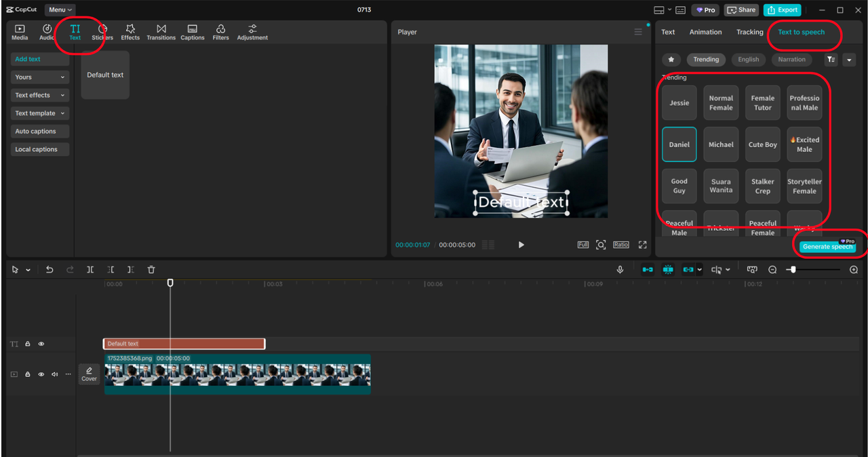The height and width of the screenshot is (457, 868).
Task: Expand the Text effects dropdown
Action: click(x=40, y=96)
